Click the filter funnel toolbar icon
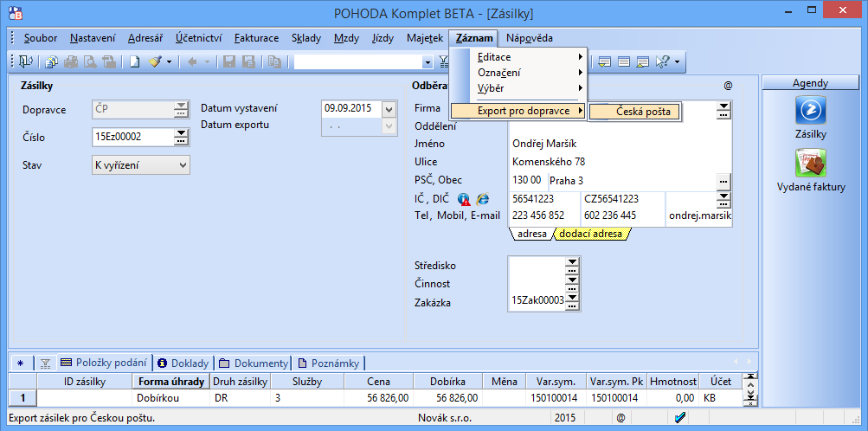This screenshot has height=431, width=868. tap(443, 62)
